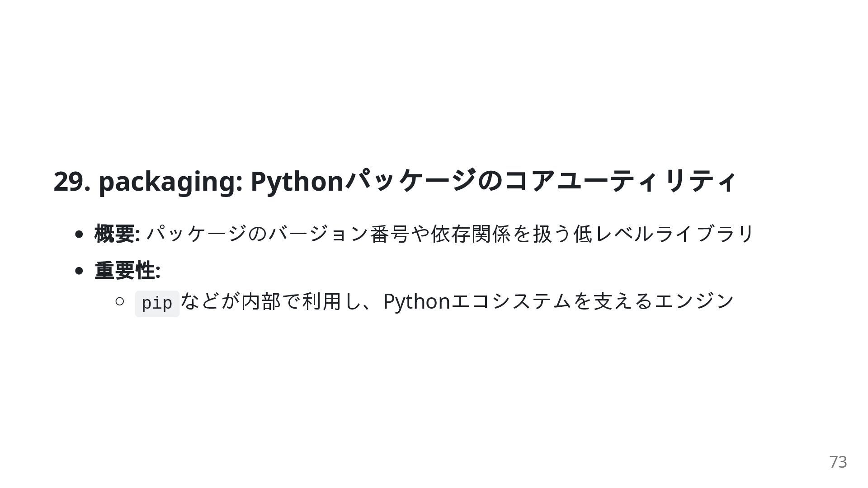Click the page number 73
The image size is (868, 488).
point(838,462)
